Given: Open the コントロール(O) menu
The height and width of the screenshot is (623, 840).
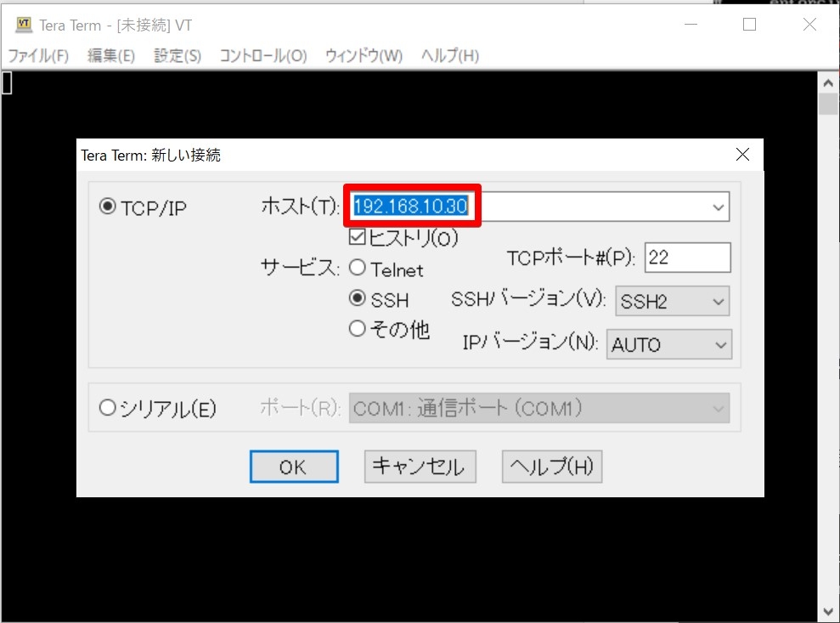Looking at the screenshot, I should click(263, 55).
